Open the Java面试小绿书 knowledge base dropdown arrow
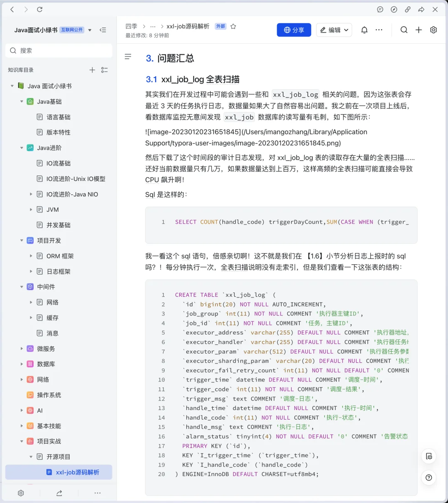The width and height of the screenshot is (448, 503). tap(90, 30)
